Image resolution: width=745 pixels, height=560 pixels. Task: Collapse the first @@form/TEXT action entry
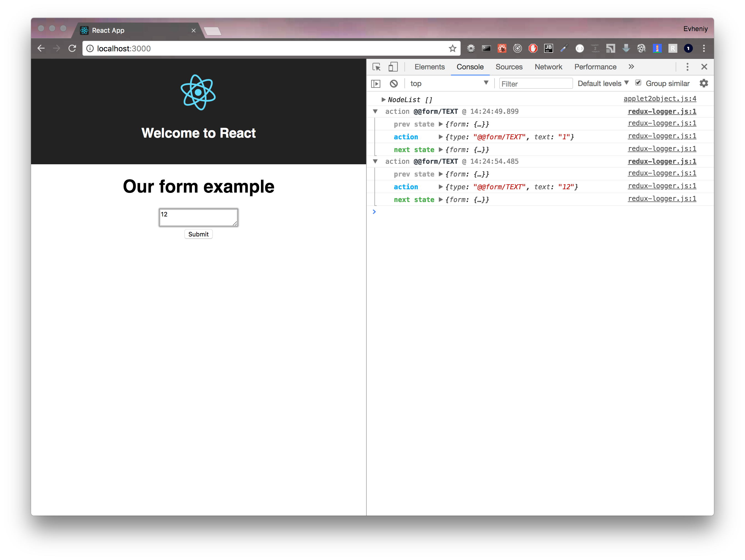click(x=376, y=112)
